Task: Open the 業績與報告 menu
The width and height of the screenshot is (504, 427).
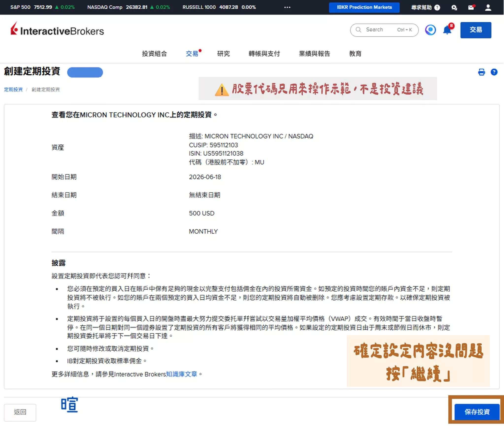Action: click(x=314, y=53)
